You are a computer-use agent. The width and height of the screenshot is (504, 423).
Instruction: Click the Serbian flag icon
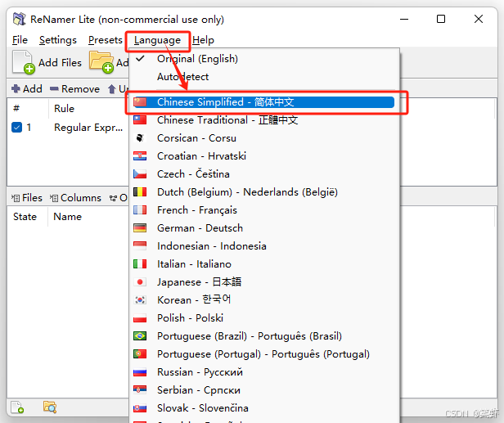coord(140,390)
